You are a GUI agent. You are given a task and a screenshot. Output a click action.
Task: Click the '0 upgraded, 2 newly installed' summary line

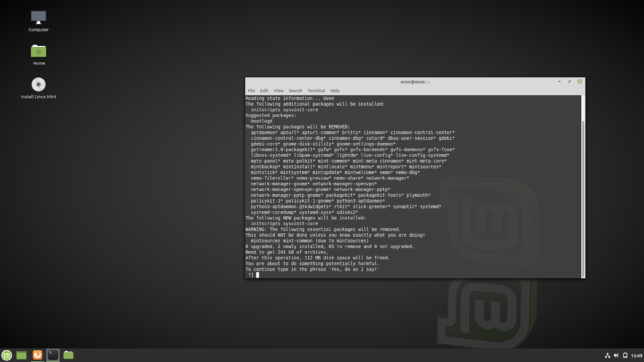tap(330, 247)
